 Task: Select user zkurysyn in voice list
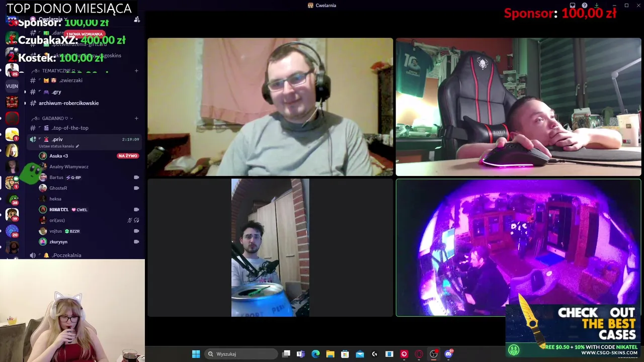tap(58, 242)
